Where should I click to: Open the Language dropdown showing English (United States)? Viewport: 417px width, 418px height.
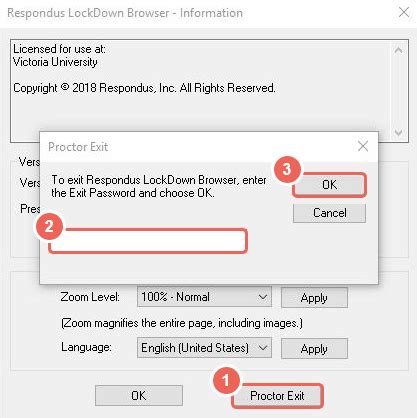(204, 348)
